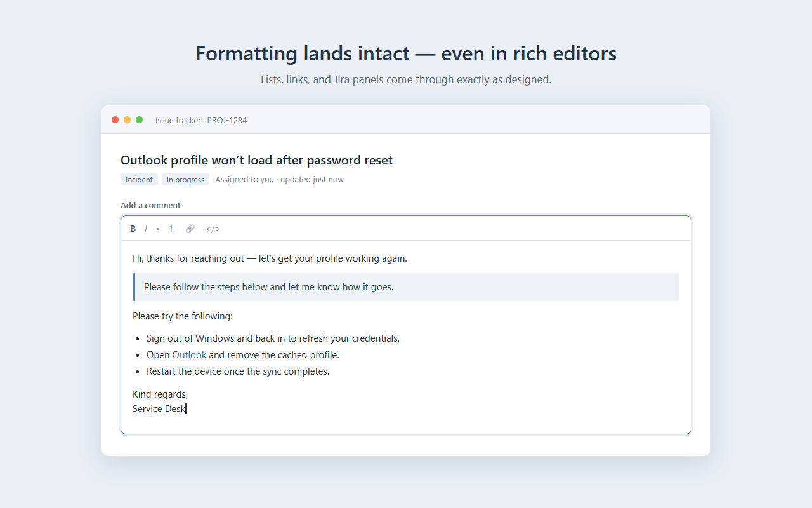This screenshot has width=812, height=508.
Task: Click 'Sign out of Windows' bullet line
Action: pyautogui.click(x=273, y=338)
